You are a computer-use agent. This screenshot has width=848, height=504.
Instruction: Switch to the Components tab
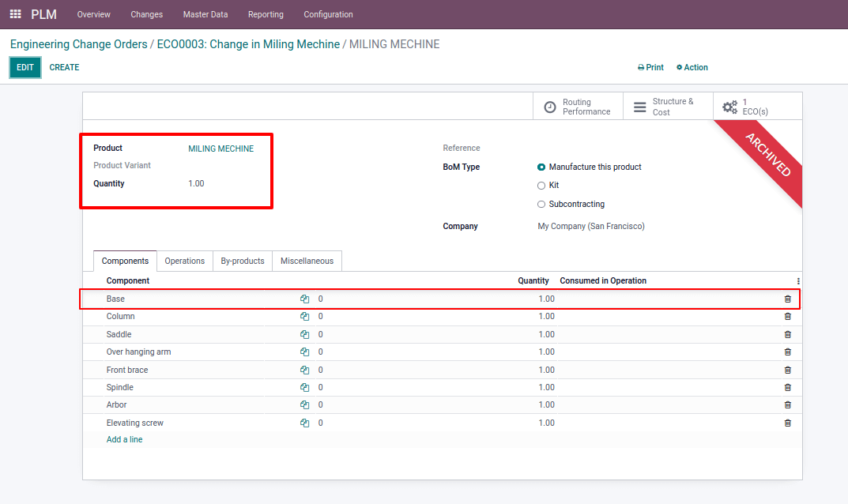point(125,261)
